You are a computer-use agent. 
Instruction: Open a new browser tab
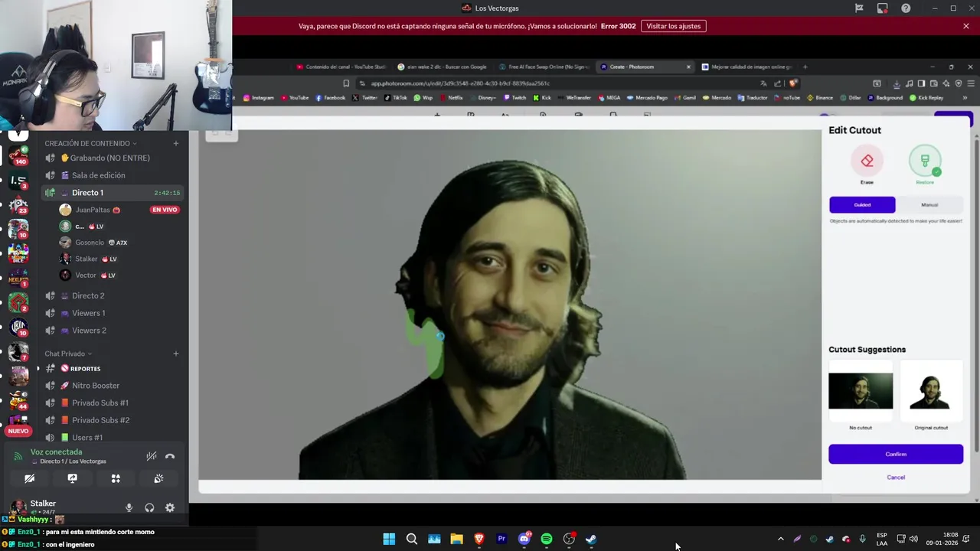pyautogui.click(x=805, y=67)
